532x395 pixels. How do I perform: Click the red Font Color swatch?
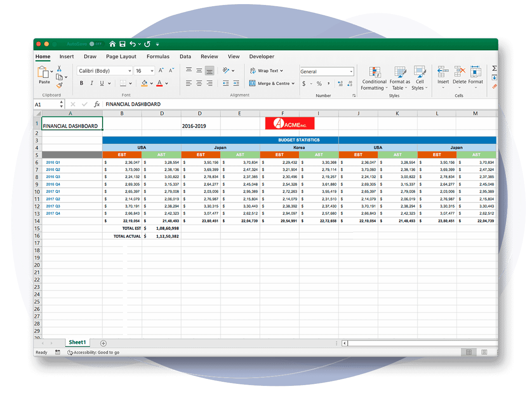pos(160,83)
